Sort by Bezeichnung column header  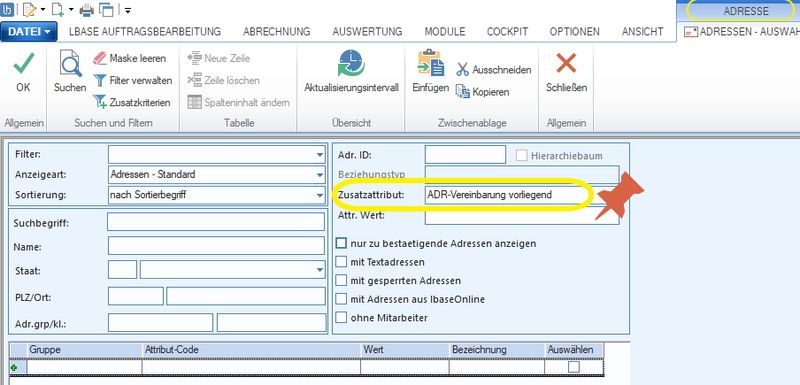[x=497, y=350]
